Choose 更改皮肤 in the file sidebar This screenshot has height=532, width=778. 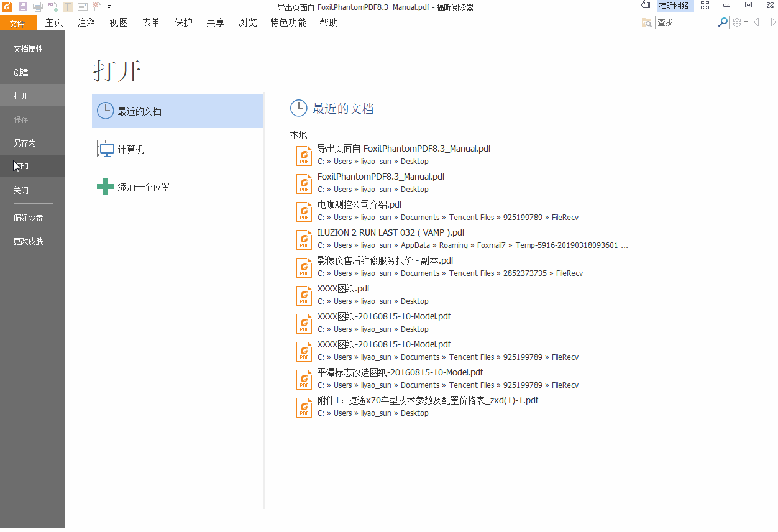click(32, 241)
